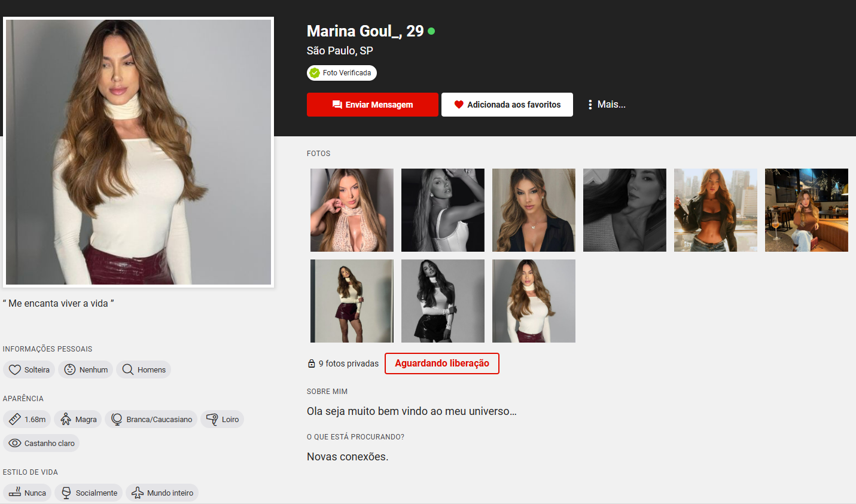Open the first thumbnail in the Fotos grid
Image resolution: width=856 pixels, height=504 pixels.
352,210
